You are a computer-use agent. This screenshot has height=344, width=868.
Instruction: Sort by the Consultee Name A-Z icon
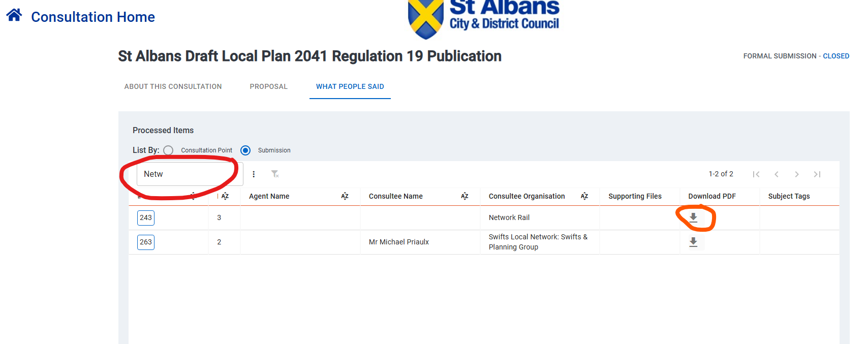click(464, 196)
